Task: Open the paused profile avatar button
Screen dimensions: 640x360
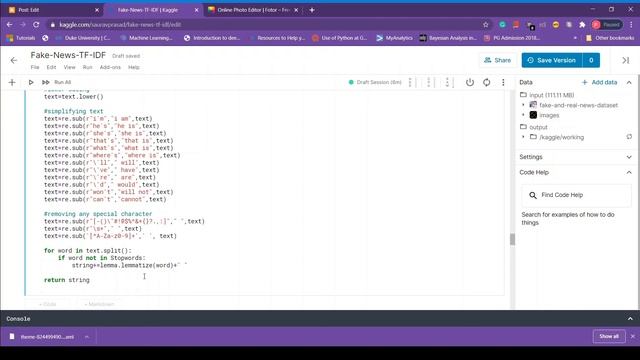Action: (x=607, y=24)
